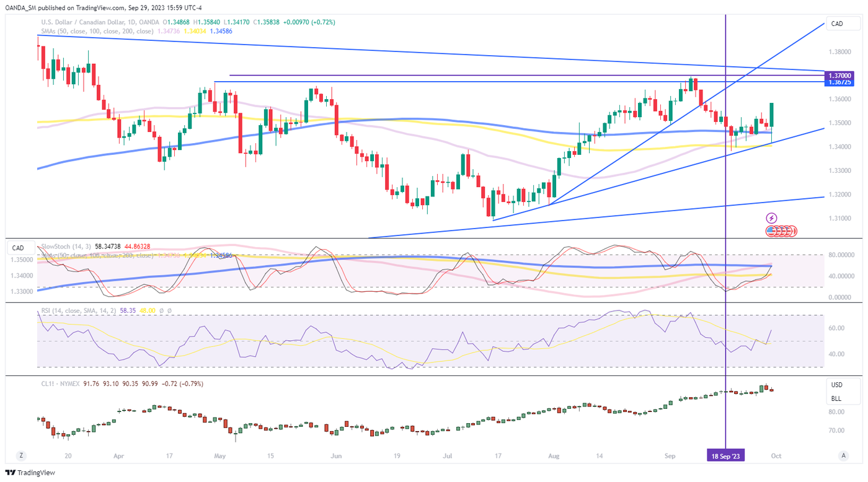Open USD currency selector in crude oil pane

click(x=836, y=385)
